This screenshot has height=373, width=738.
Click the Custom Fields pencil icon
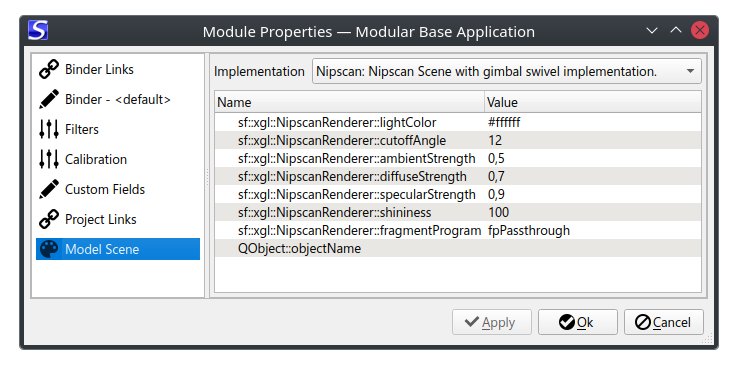click(49, 189)
